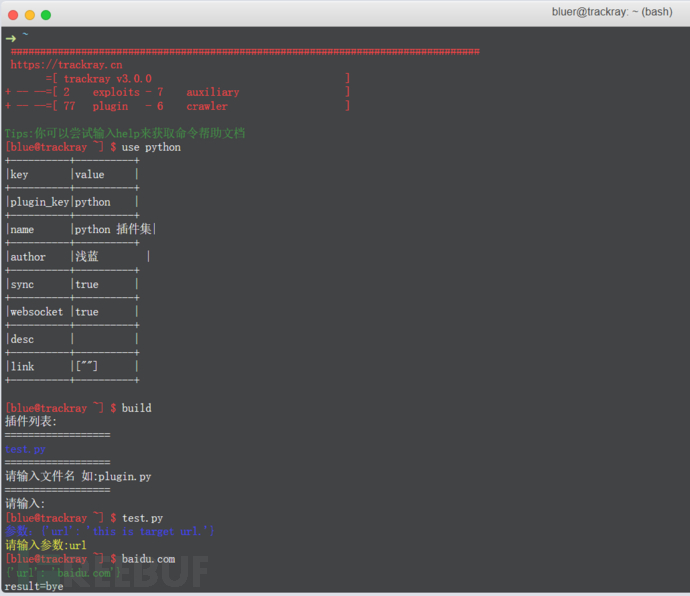Click the green Tips help line

(x=125, y=133)
